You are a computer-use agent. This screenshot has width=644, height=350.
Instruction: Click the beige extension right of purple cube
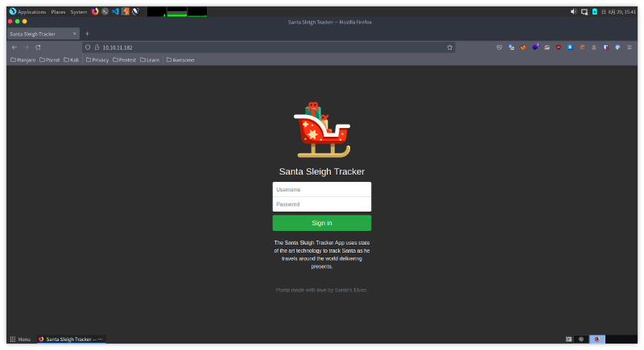coord(547,47)
